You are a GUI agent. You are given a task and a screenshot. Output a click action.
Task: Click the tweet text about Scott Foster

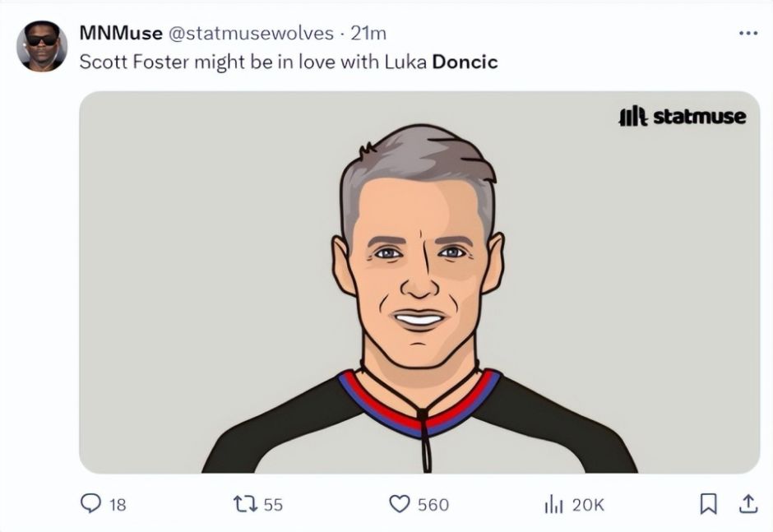pyautogui.click(x=289, y=62)
